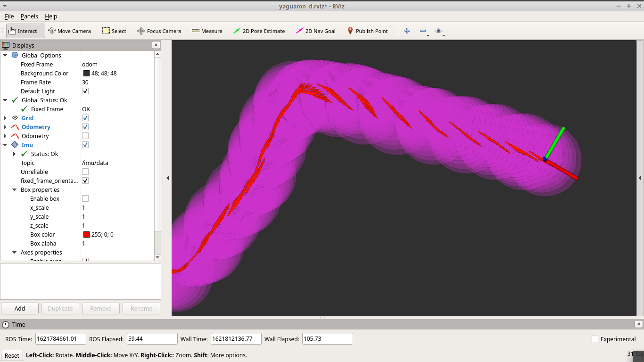Close the Displays panel
The width and height of the screenshot is (644, 362).
pyautogui.click(x=156, y=45)
